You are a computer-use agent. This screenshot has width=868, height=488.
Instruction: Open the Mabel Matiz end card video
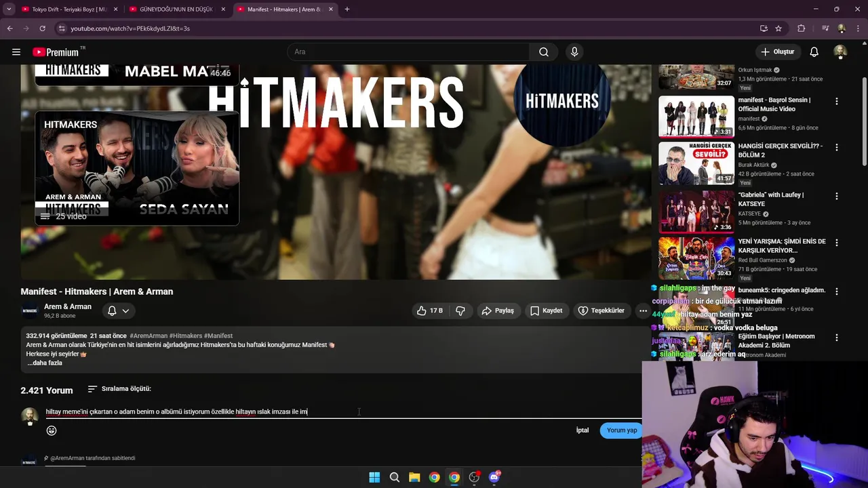click(x=137, y=75)
